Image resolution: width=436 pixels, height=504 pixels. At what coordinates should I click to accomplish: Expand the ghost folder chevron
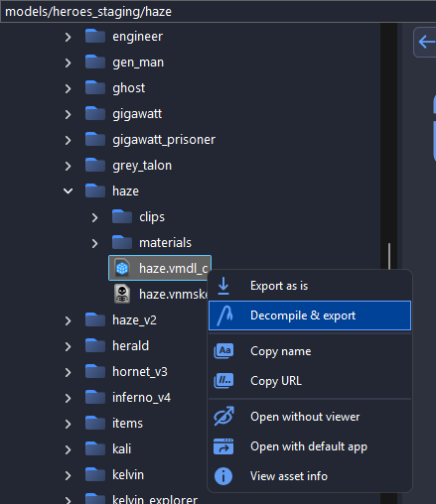pos(68,88)
